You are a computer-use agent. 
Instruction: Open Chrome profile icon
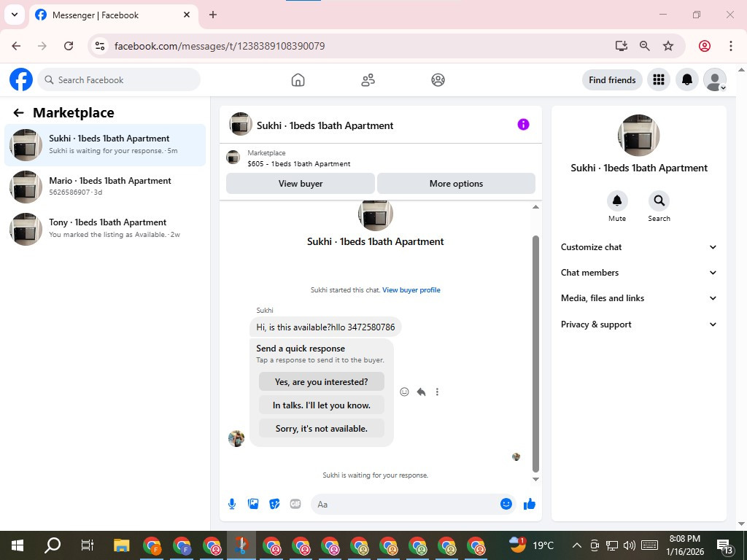click(x=704, y=46)
